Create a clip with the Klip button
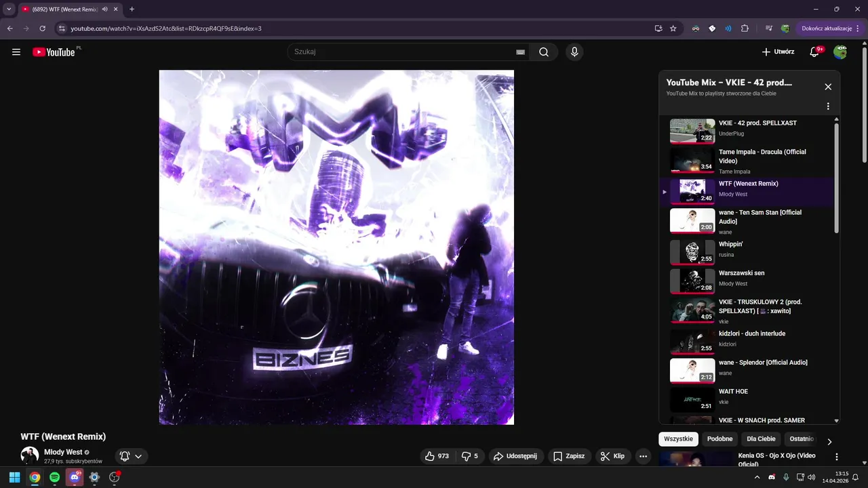 pos(614,456)
